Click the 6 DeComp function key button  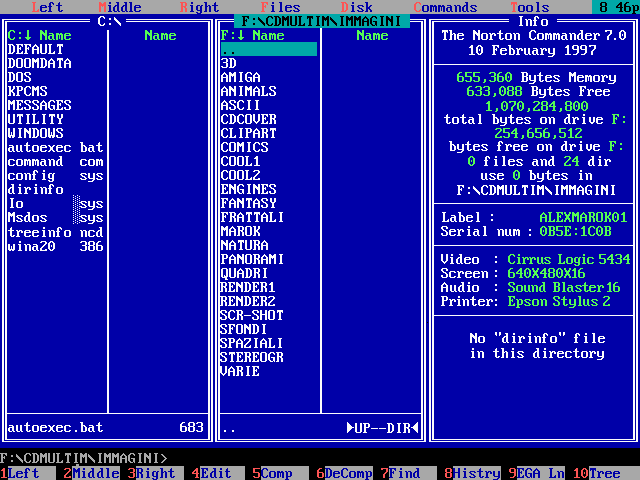(344, 473)
